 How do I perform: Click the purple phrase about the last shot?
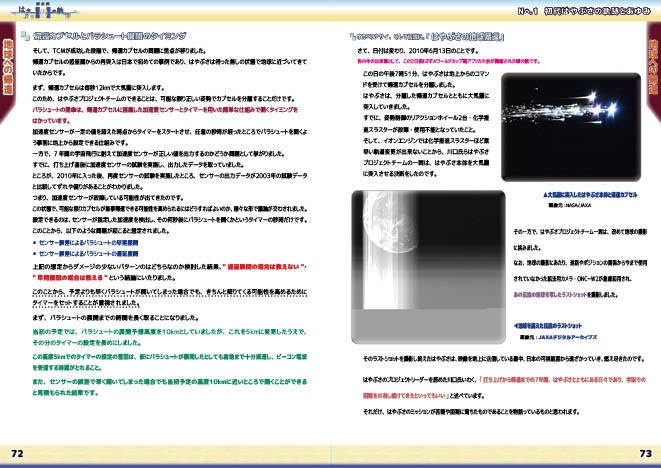pos(550,294)
